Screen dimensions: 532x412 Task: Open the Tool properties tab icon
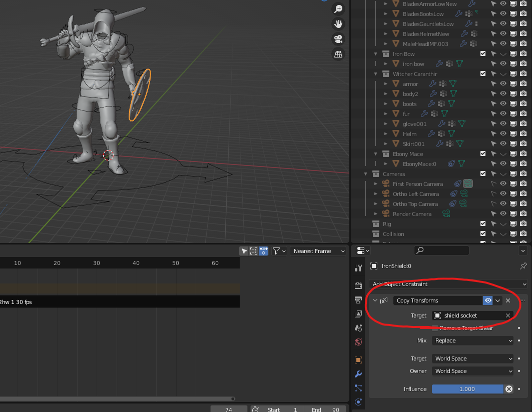358,268
